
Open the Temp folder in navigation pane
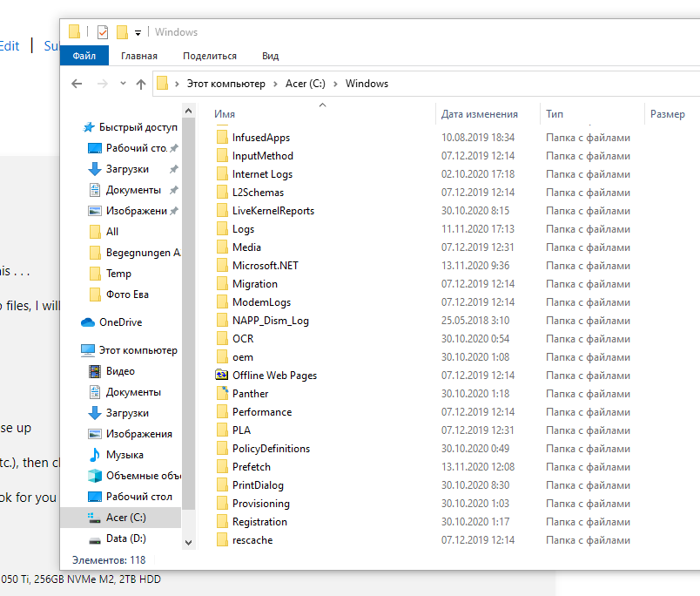coord(110,274)
